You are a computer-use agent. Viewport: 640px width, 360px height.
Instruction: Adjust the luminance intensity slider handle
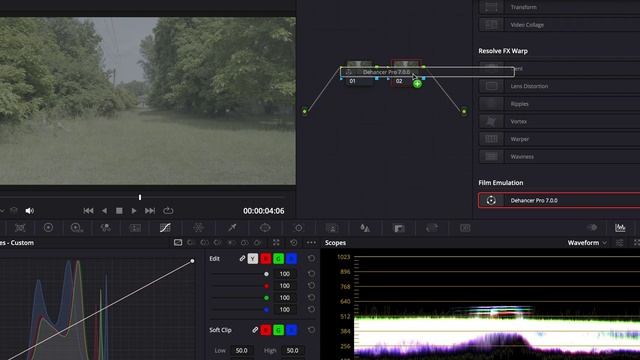(x=266, y=274)
